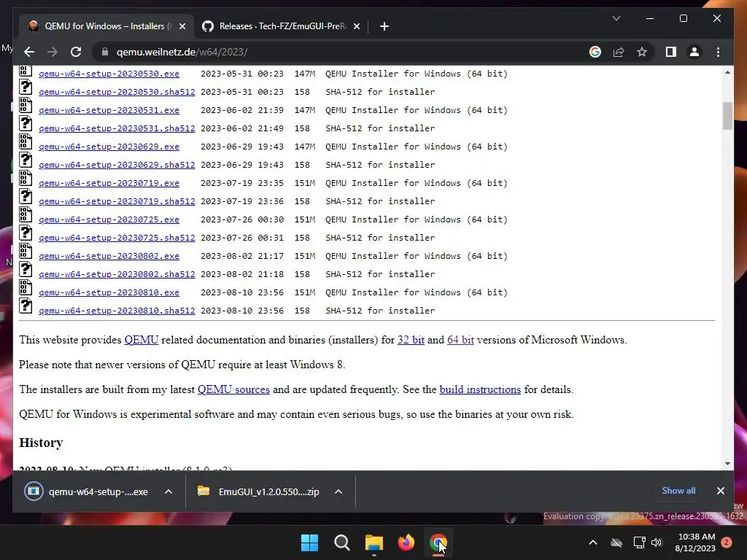Download qemu-w64-setup-20230530.exe
This screenshot has width=747, height=560.
[109, 74]
